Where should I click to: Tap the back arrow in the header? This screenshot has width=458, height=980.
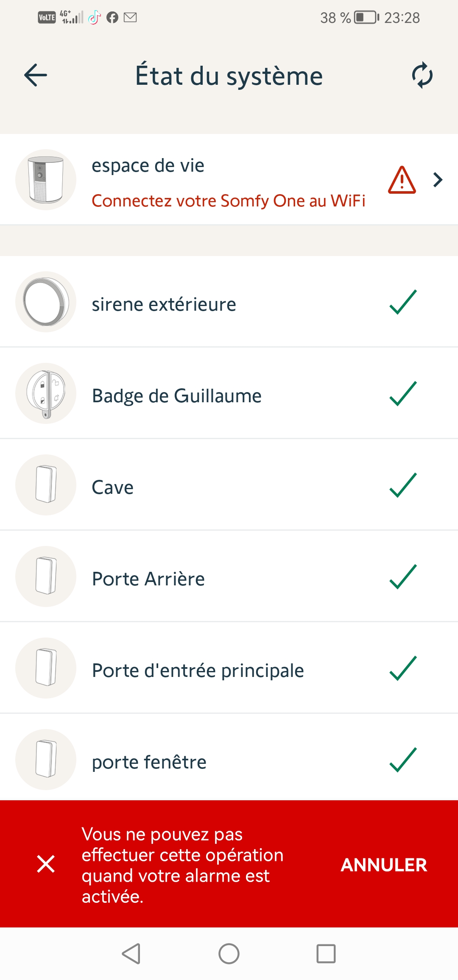point(36,75)
